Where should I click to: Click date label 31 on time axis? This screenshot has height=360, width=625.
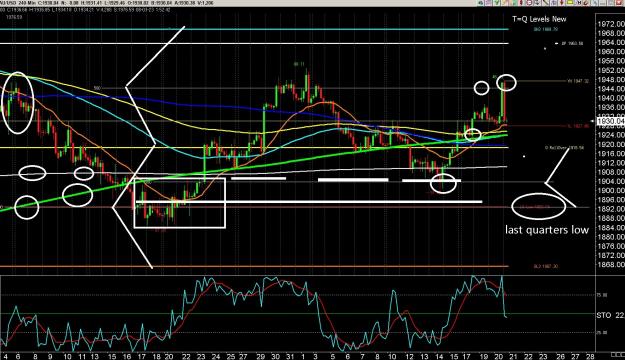pyautogui.click(x=290, y=356)
